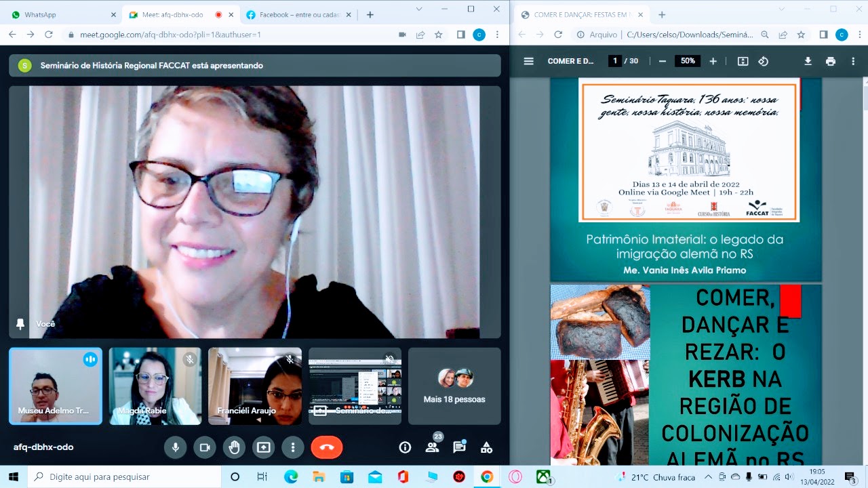This screenshot has width=868, height=488.
Task: Open the meeting details info icon
Action: 405,447
